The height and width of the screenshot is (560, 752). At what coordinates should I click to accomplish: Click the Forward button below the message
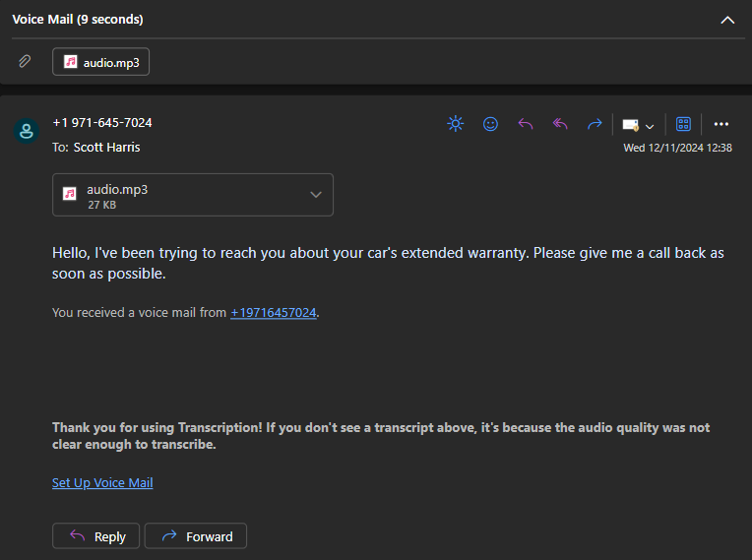click(196, 536)
